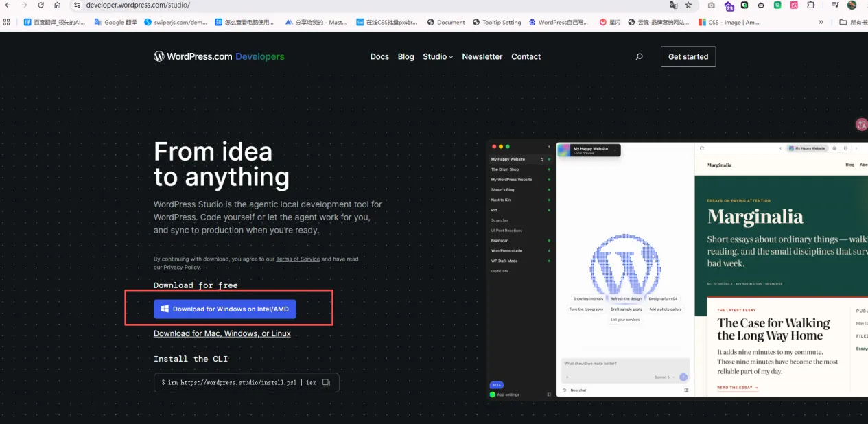Copy the CLI install command icon
This screenshot has height=424, width=868.
coord(327,382)
